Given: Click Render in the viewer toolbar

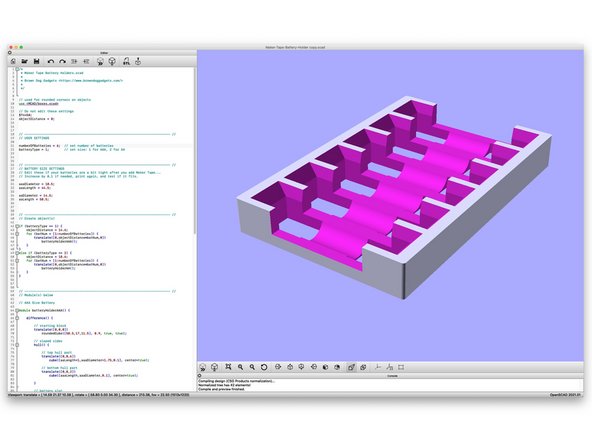Looking at the screenshot, I should (214, 367).
